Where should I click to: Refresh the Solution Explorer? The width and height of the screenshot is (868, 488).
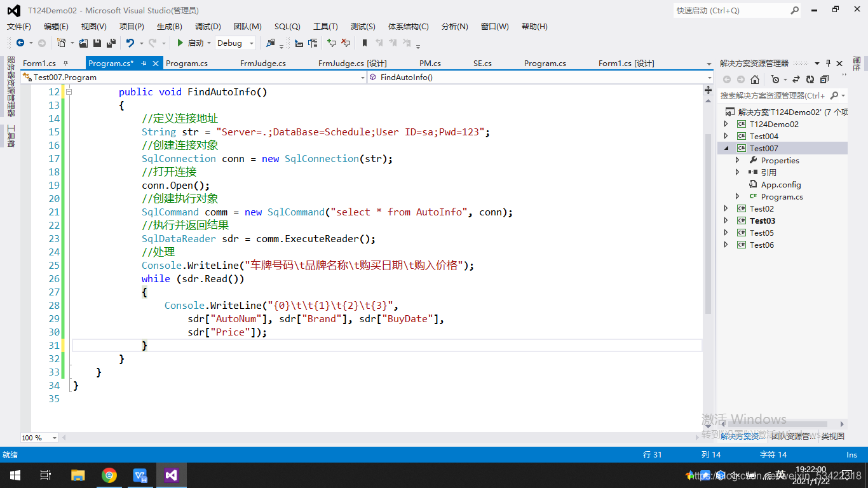point(810,79)
